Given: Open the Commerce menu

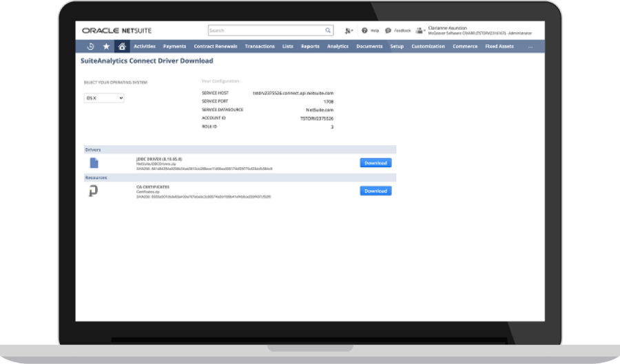Looking at the screenshot, I should click(x=465, y=46).
